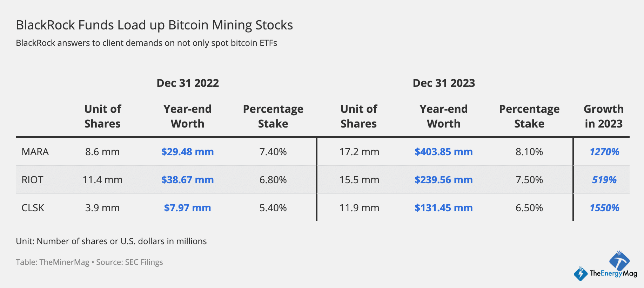Image resolution: width=644 pixels, height=288 pixels.
Task: Click CLSK's 1550% growth value
Action: coord(604,208)
